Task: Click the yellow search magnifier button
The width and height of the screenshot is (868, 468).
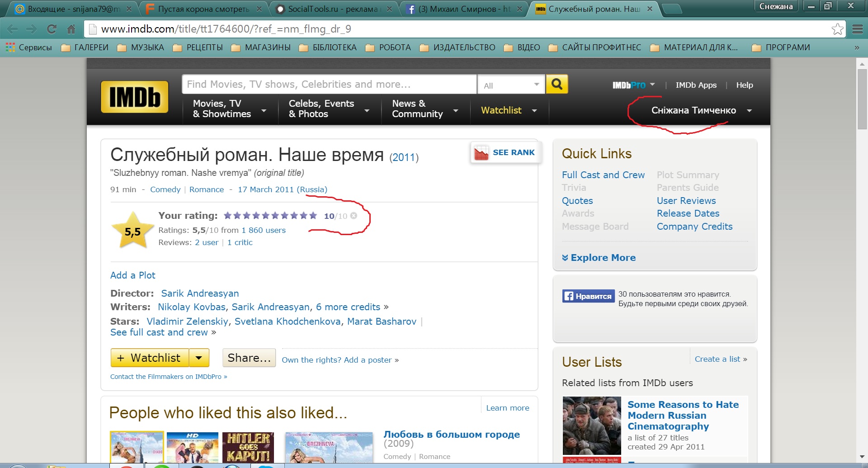Action: 557,84
